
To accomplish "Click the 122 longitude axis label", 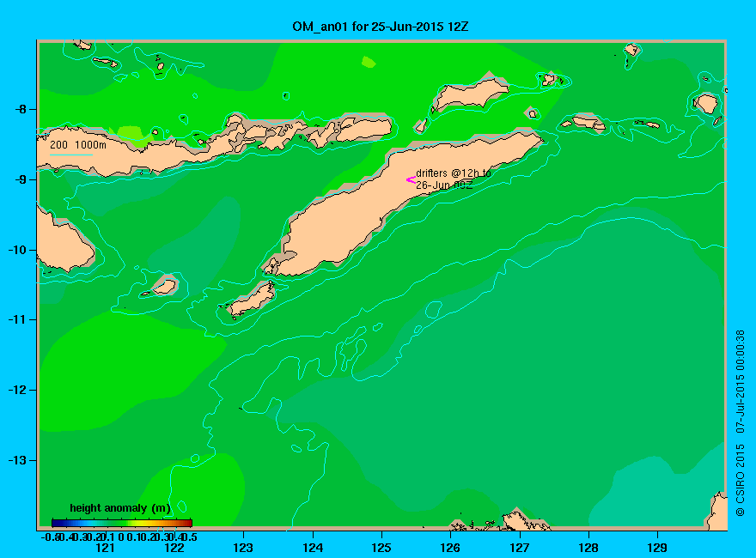I will 174,548.
